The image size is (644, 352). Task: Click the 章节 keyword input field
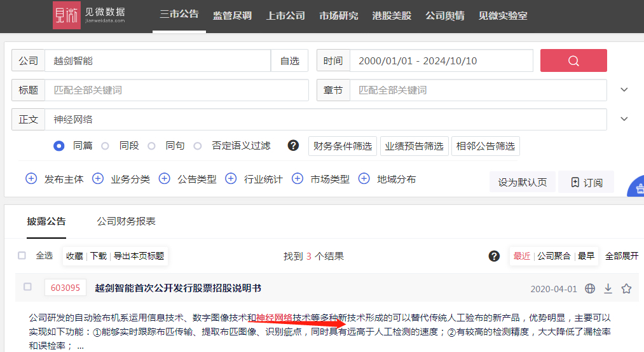coord(478,90)
